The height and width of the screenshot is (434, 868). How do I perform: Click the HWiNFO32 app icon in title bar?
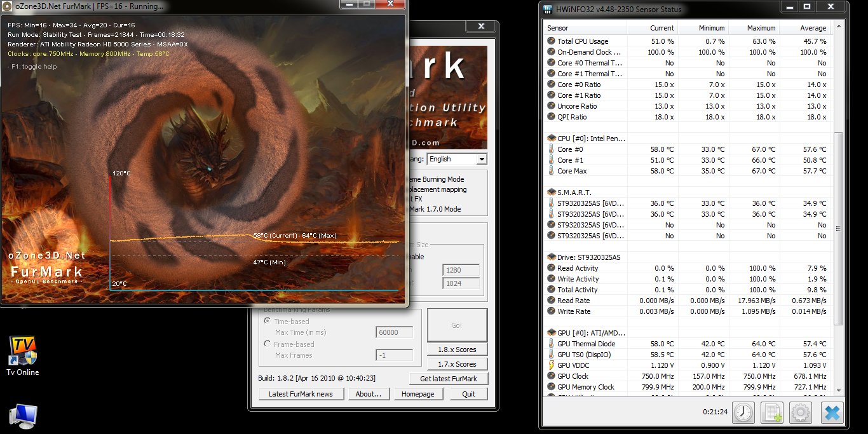pyautogui.click(x=548, y=9)
